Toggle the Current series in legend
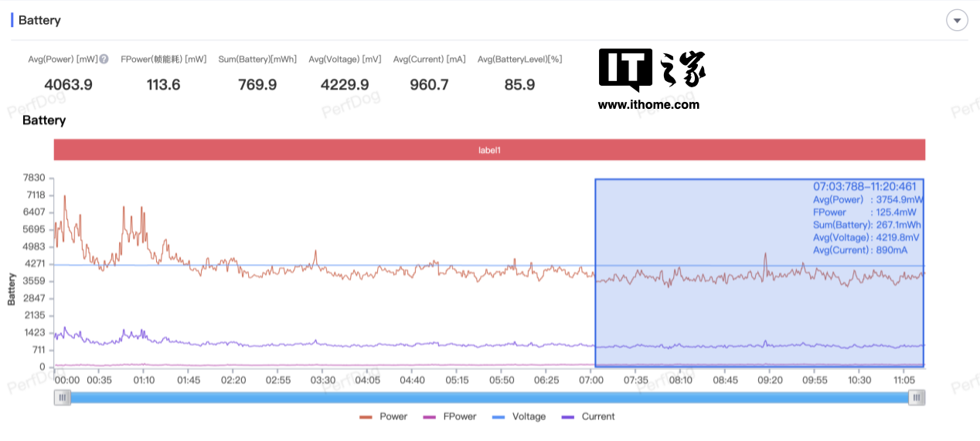 (x=587, y=416)
